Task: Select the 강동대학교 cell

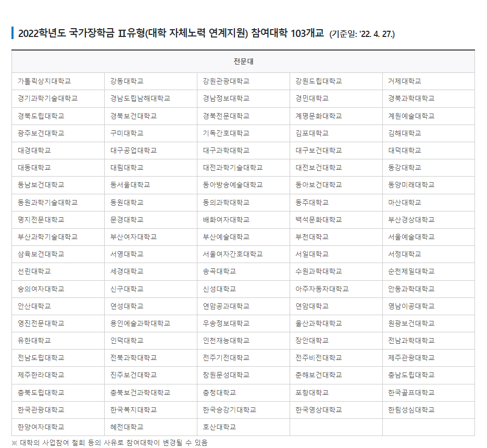Action: pyautogui.click(x=151, y=81)
